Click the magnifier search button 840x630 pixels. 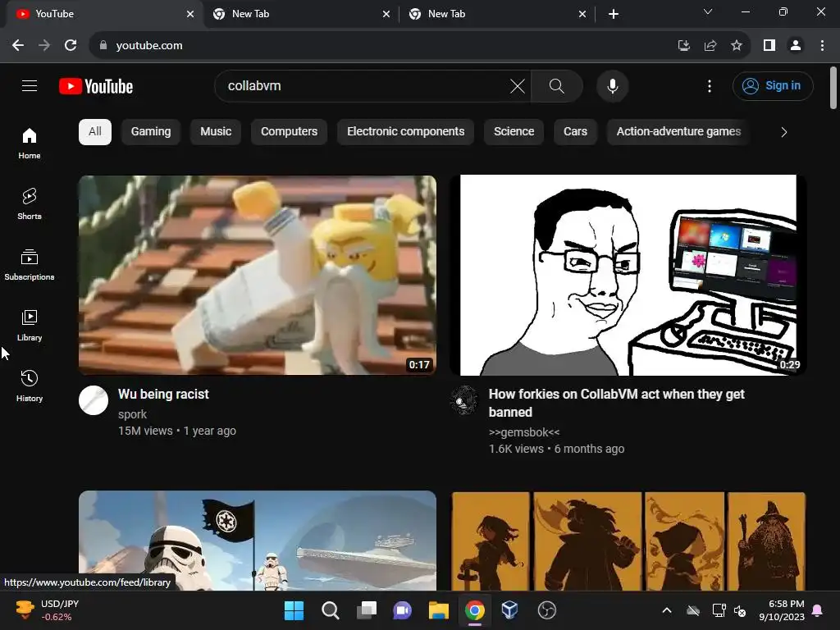click(557, 85)
